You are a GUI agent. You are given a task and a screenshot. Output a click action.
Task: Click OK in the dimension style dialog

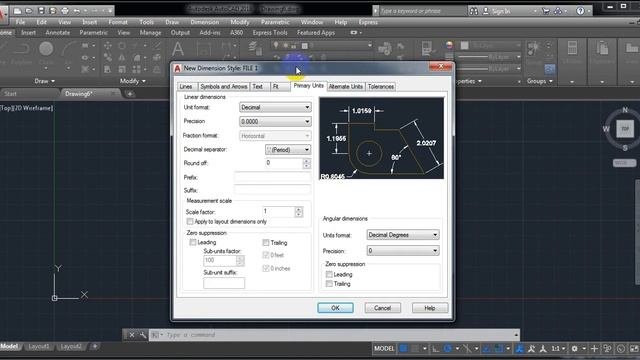pos(336,308)
